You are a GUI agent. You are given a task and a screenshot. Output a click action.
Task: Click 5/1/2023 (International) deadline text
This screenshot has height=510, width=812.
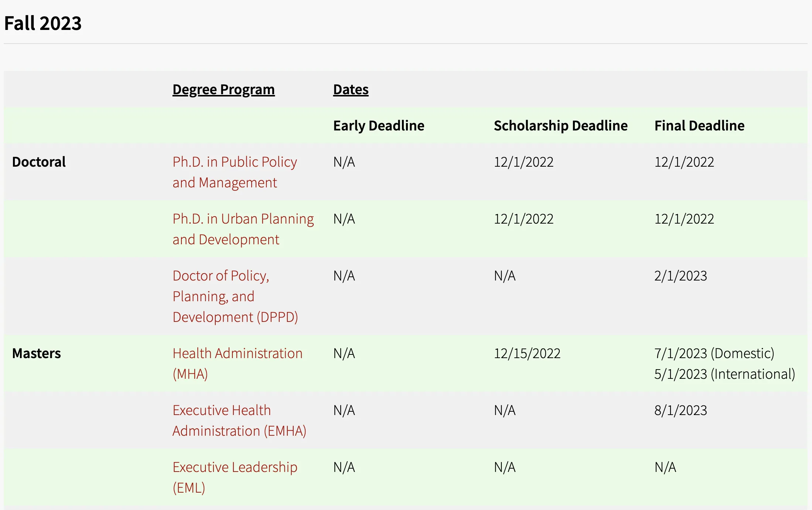point(724,374)
